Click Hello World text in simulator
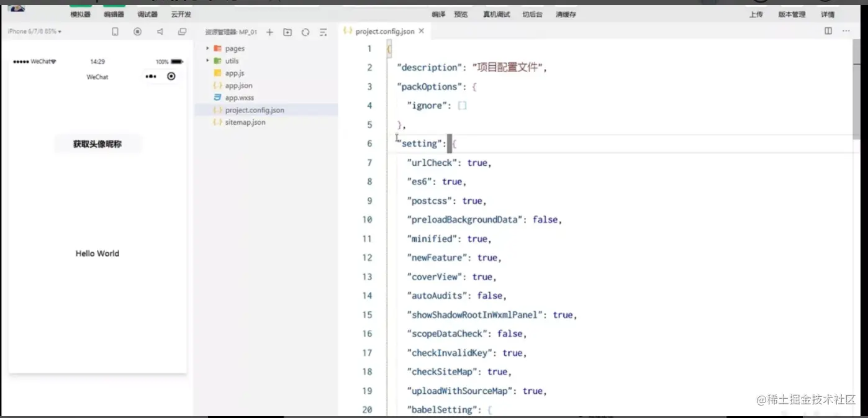 97,253
